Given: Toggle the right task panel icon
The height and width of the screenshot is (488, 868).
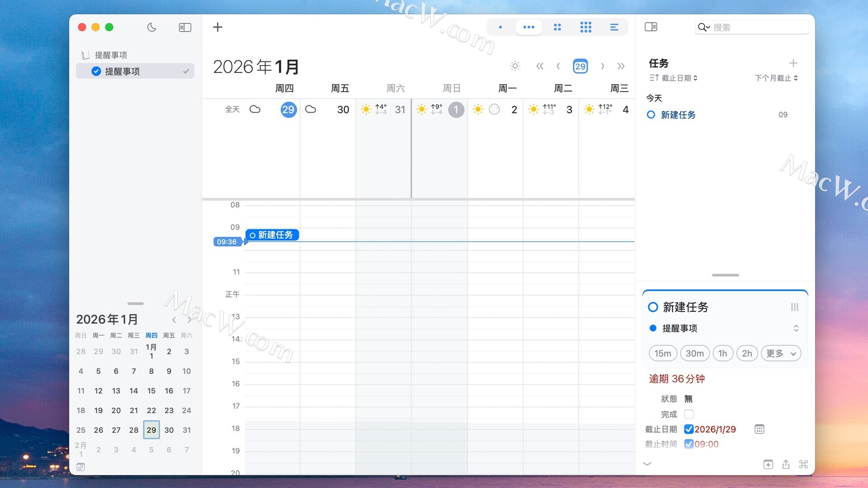Looking at the screenshot, I should pyautogui.click(x=651, y=27).
